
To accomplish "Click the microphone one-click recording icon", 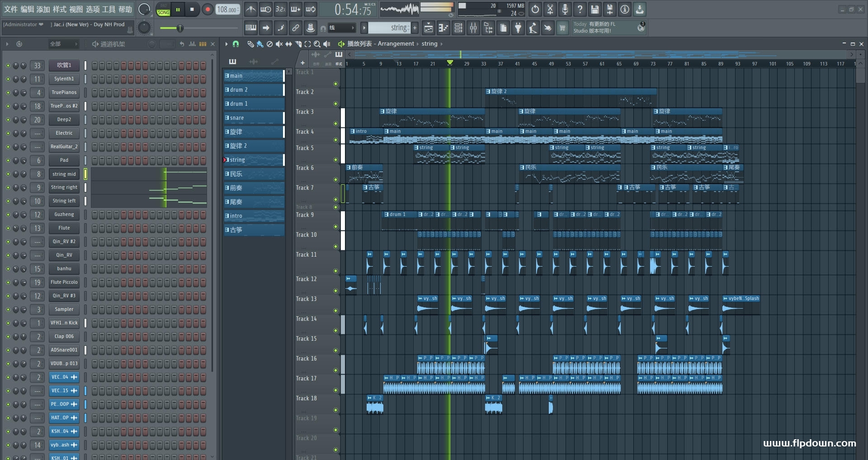I will pyautogui.click(x=565, y=9).
